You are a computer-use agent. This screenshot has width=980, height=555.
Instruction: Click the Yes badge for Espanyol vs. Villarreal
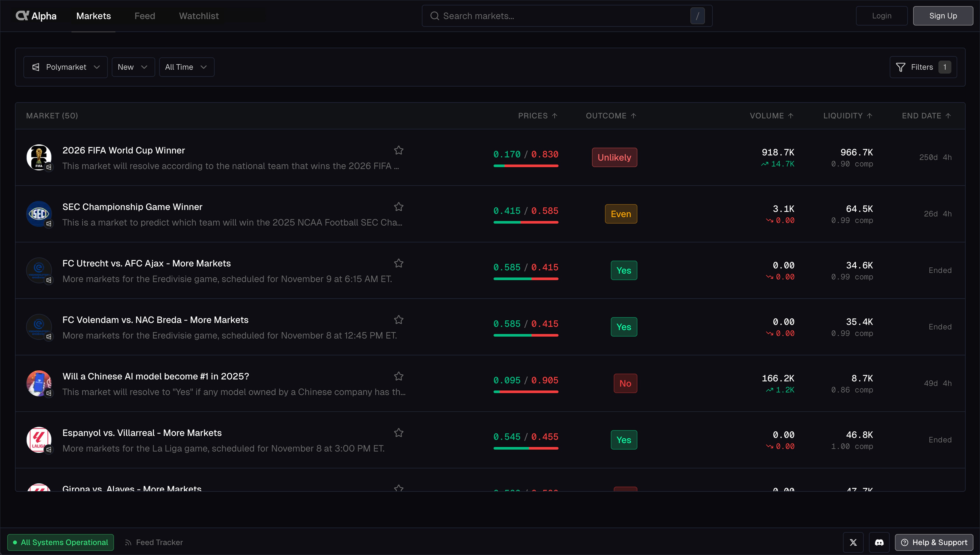(x=624, y=440)
